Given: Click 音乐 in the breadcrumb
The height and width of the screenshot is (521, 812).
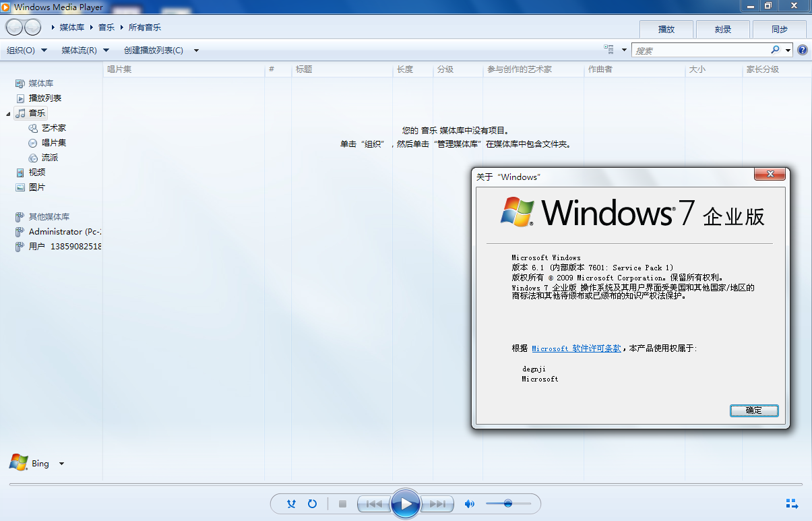Looking at the screenshot, I should click(x=106, y=28).
